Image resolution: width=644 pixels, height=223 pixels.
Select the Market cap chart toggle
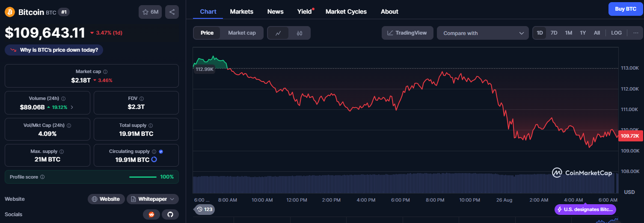pos(242,33)
